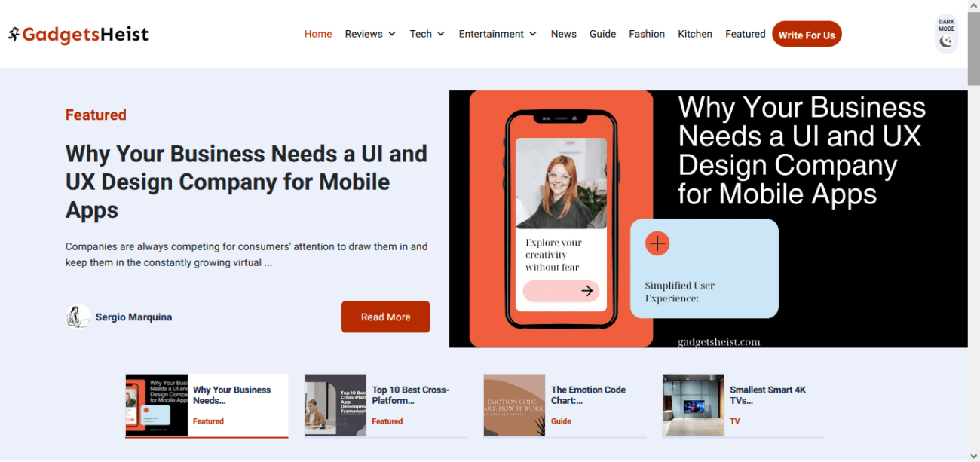This screenshot has width=980, height=462.
Task: Click Featured tag under Top 10 Best Cross-Platform
Action: 387,421
